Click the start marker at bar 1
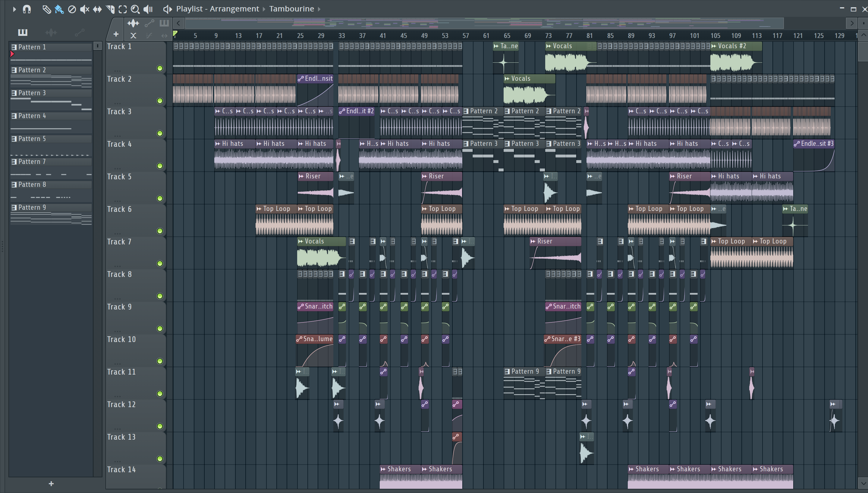Screen dimensions: 868x493 click(175, 34)
